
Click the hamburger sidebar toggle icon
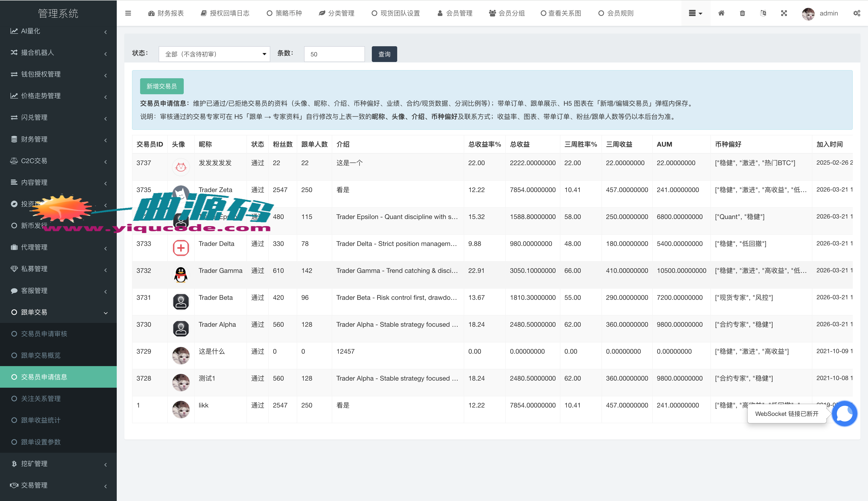tap(128, 13)
